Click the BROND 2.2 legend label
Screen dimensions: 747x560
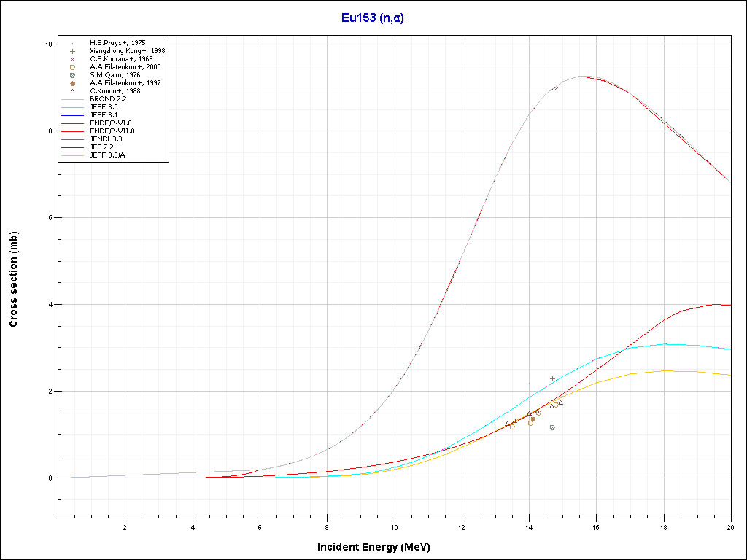pyautogui.click(x=106, y=99)
